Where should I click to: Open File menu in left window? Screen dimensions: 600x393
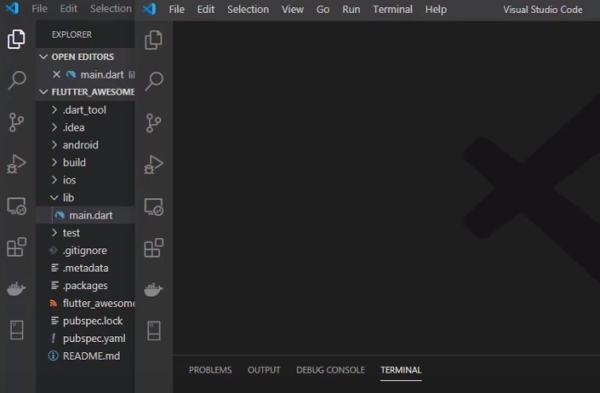point(39,8)
